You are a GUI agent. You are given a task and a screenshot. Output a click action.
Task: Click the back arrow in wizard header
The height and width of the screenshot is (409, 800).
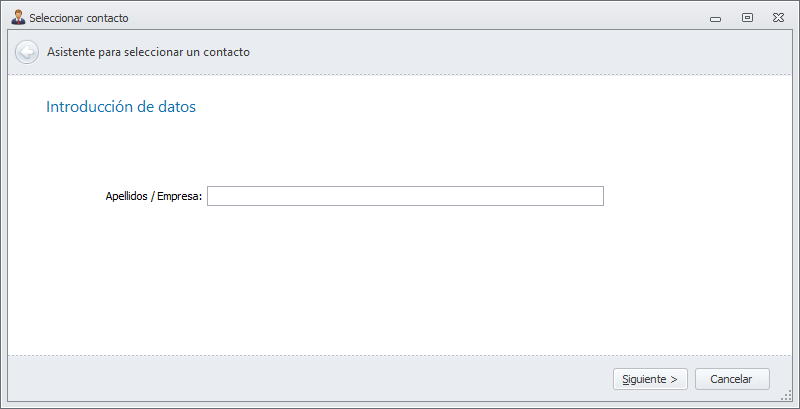[27, 52]
